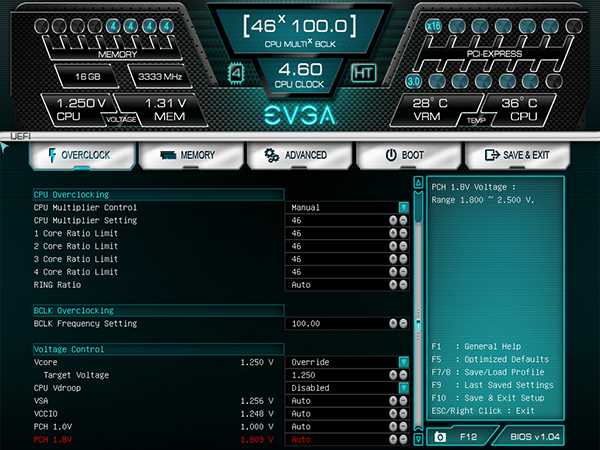This screenshot has height=450, width=600.
Task: Click the Voltage Control section header
Action: pos(158,349)
